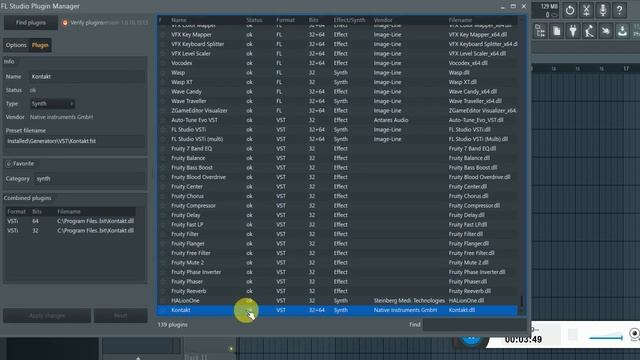Edit the Preset filename field
Screen dimensions: 640x360
click(75, 141)
